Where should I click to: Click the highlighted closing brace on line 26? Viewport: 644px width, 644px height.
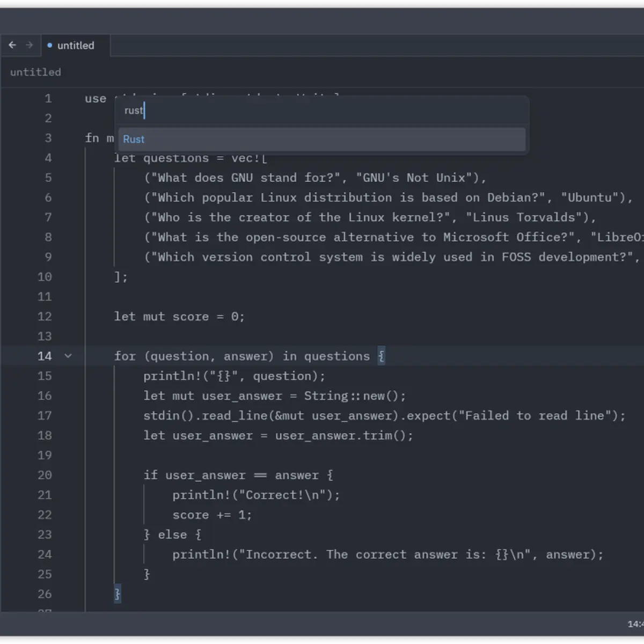(x=118, y=594)
